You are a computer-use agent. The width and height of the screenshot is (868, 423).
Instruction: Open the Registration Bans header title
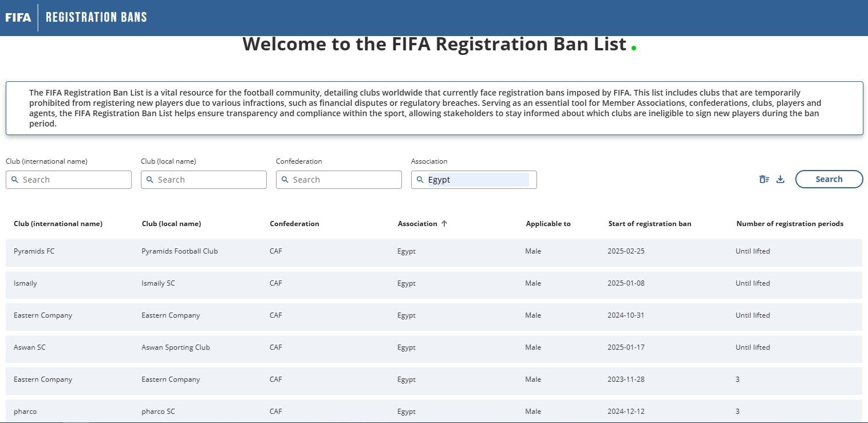(96, 17)
